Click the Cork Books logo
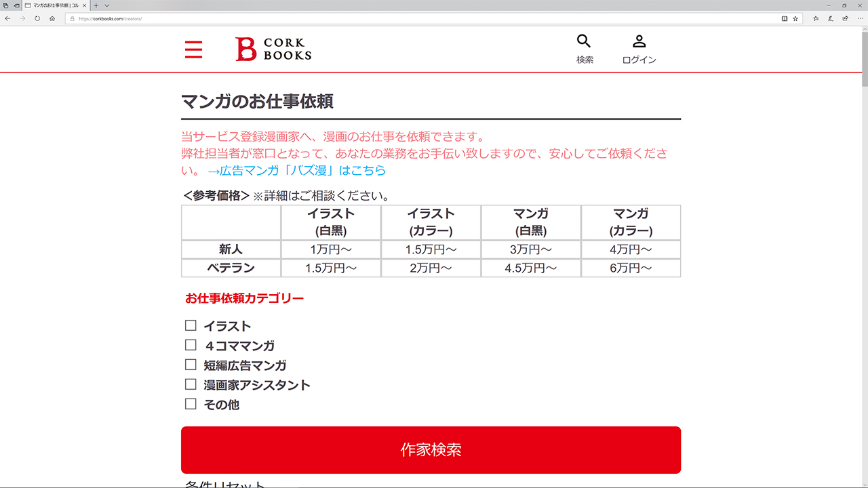This screenshot has width=868, height=488. (x=273, y=49)
